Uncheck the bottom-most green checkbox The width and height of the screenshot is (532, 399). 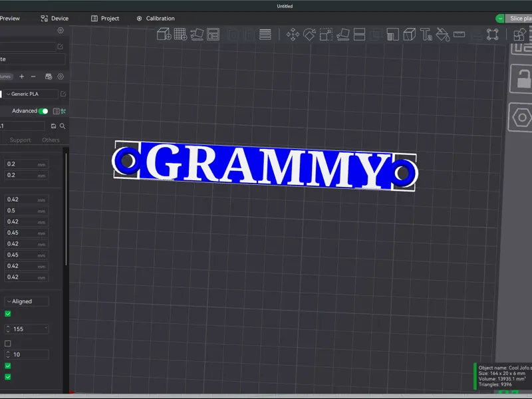[x=8, y=377]
